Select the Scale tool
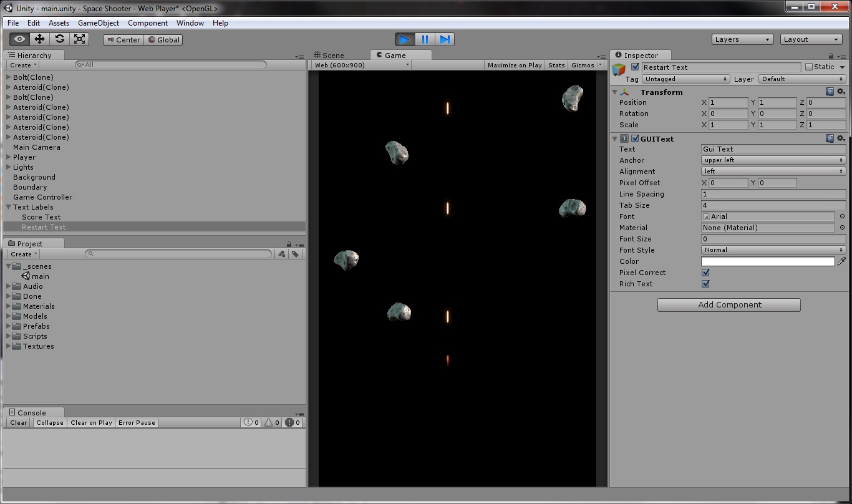The image size is (852, 504). [x=79, y=39]
